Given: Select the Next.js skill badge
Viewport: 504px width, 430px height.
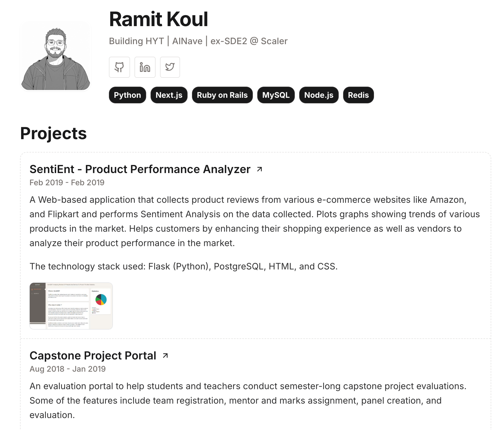Looking at the screenshot, I should [169, 95].
